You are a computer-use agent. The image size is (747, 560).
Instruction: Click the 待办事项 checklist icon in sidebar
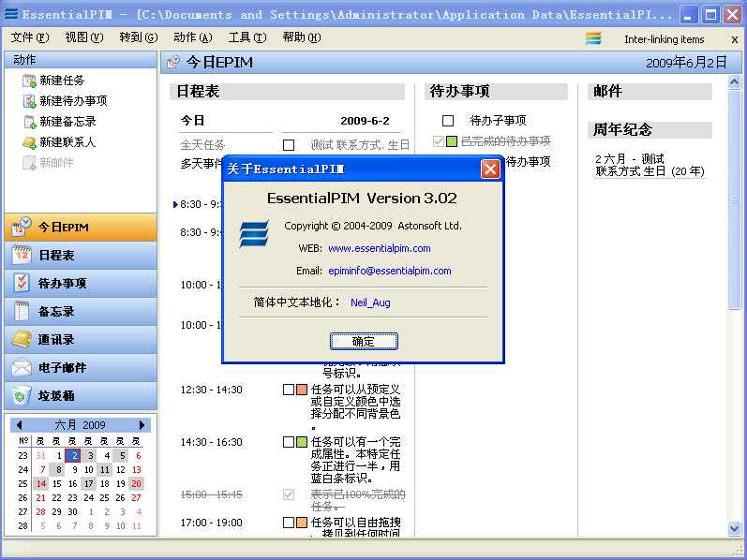click(x=22, y=283)
